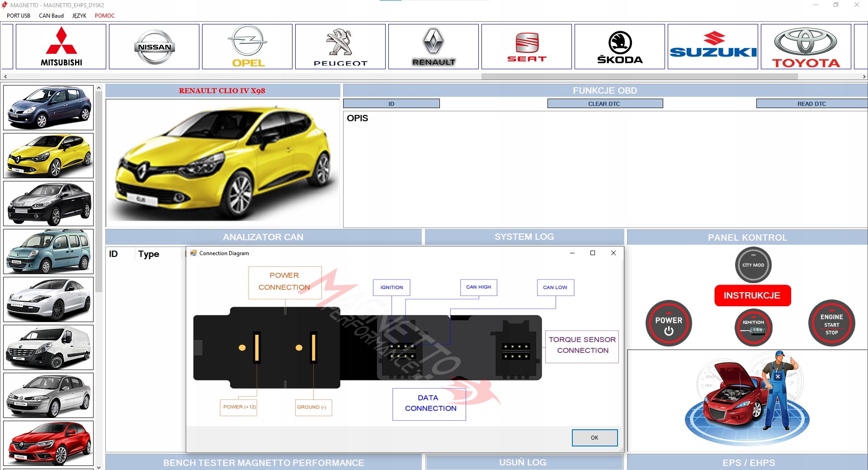
Task: Toggle the POWER round button
Action: pos(669,323)
